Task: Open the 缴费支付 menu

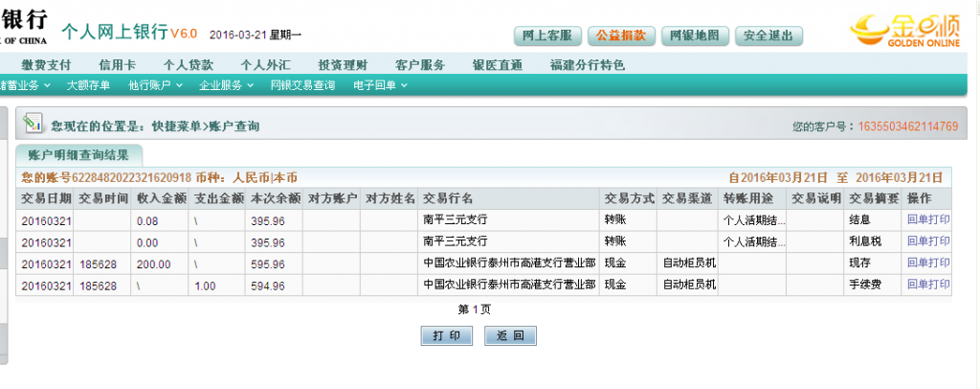Action: [46, 65]
